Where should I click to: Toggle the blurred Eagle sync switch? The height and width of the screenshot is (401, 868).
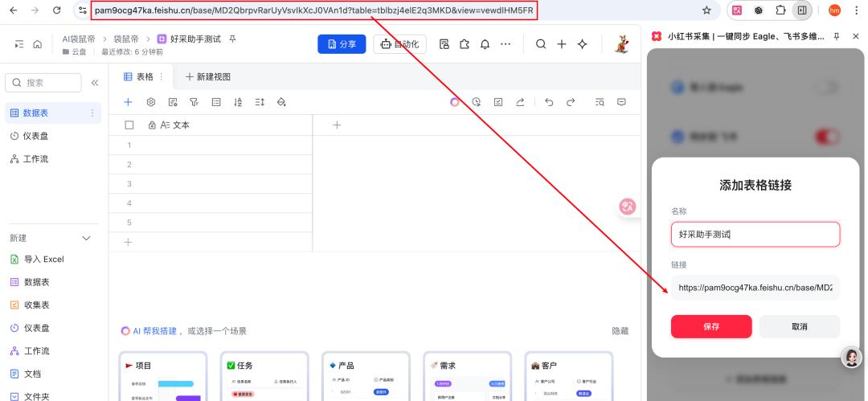[827, 87]
